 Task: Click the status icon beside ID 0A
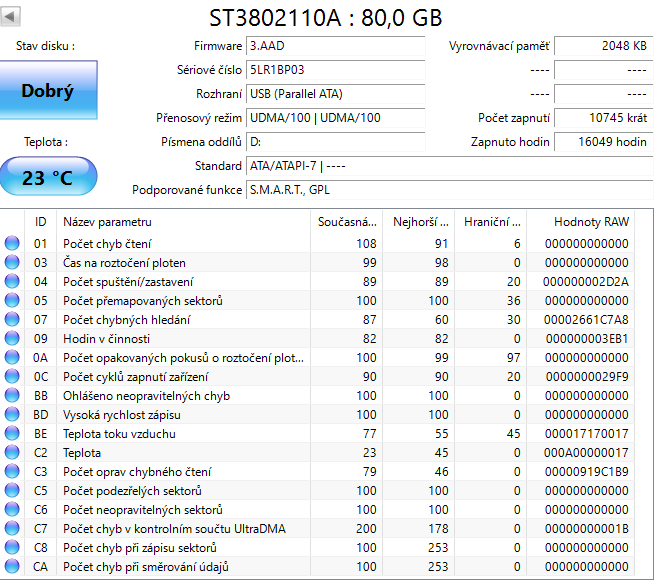click(x=12, y=358)
